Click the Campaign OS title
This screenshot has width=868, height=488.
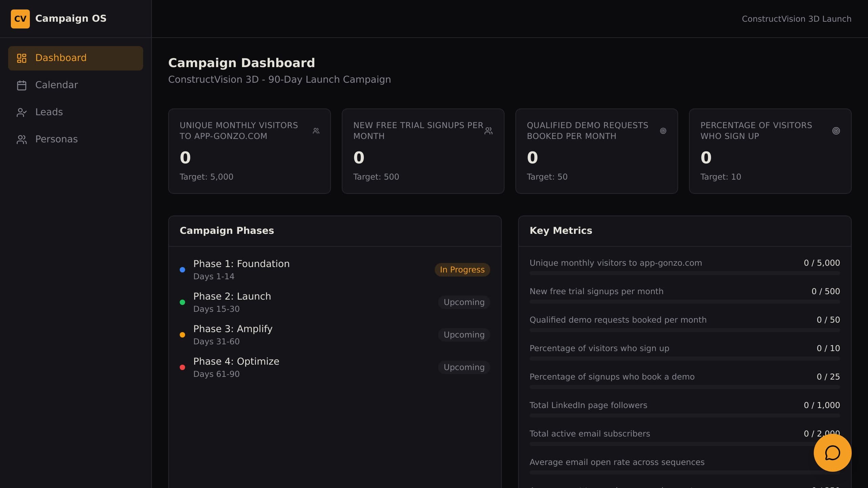(71, 19)
